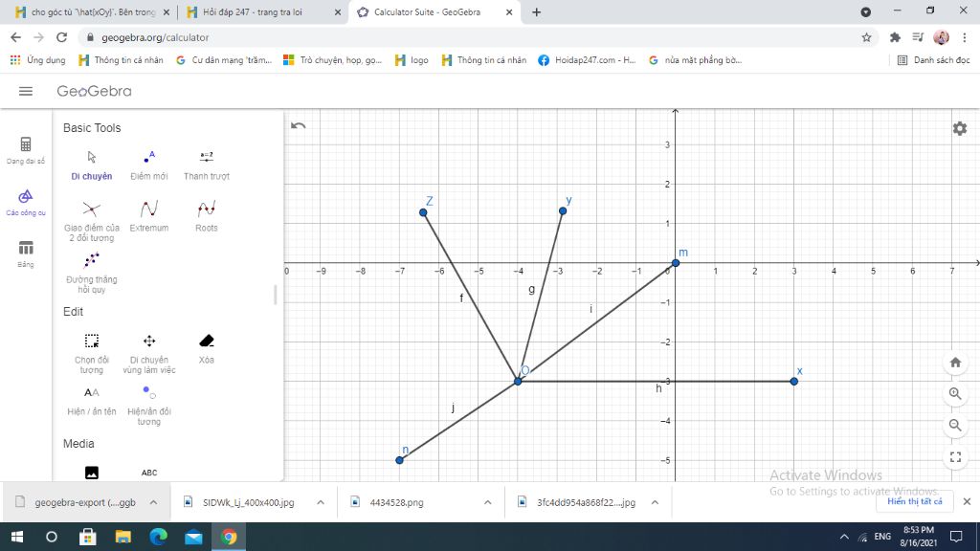Expand options for geogebra-export download
Image resolution: width=980 pixels, height=551 pixels.
tap(153, 502)
